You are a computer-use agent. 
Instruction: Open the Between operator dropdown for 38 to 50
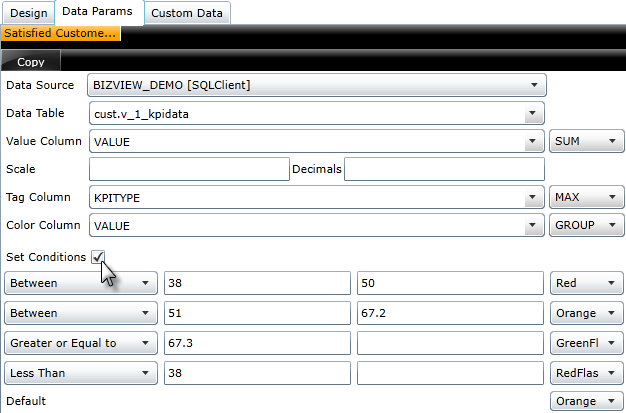[81, 283]
